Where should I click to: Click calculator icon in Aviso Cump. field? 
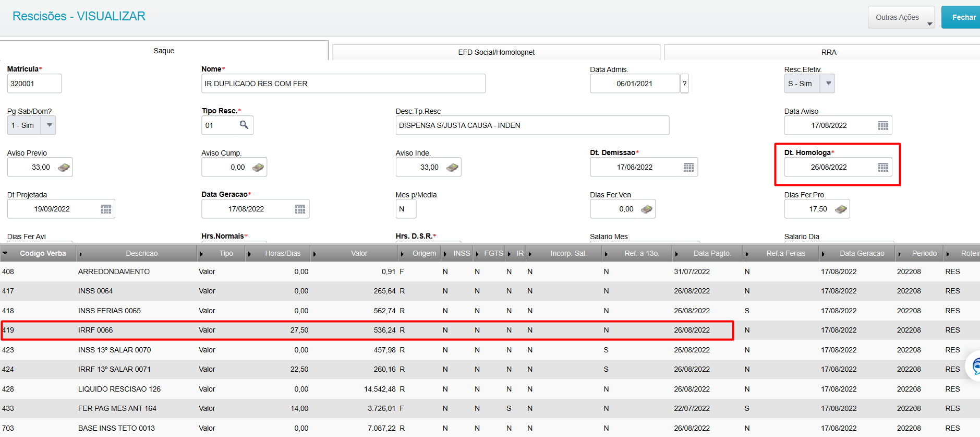pos(258,167)
